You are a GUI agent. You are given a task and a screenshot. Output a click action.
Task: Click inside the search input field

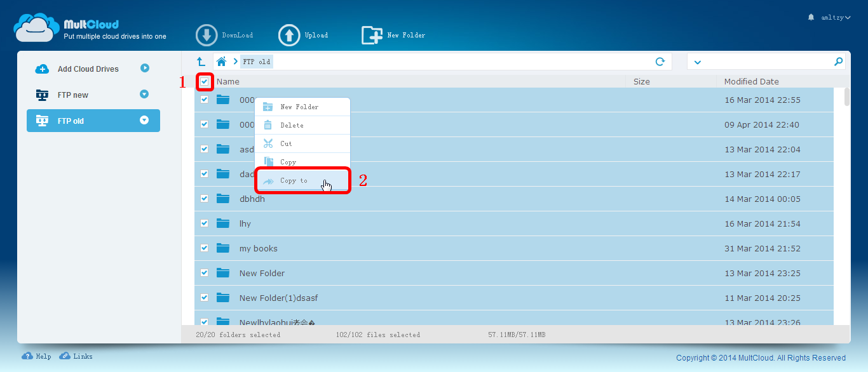tap(768, 62)
